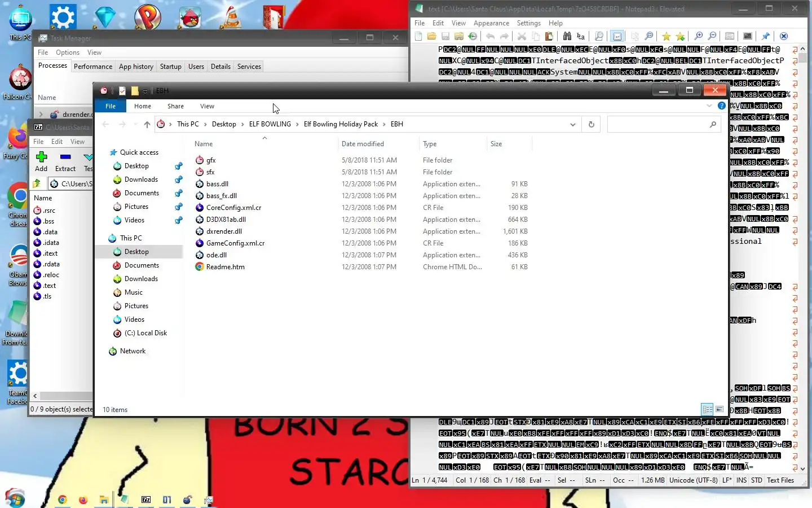Click the Zoom In magnifier in Notepad3
Screen dimensions: 812x508
tap(699, 36)
